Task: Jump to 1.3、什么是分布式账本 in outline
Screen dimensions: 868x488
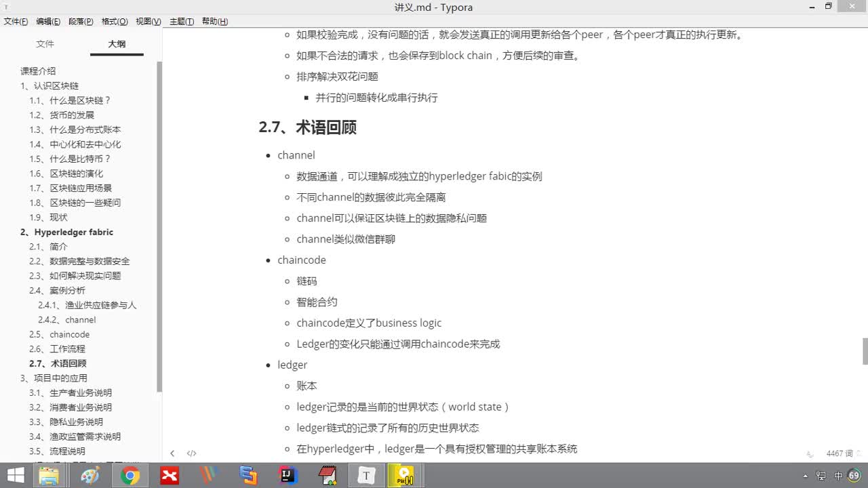Action: click(75, 129)
